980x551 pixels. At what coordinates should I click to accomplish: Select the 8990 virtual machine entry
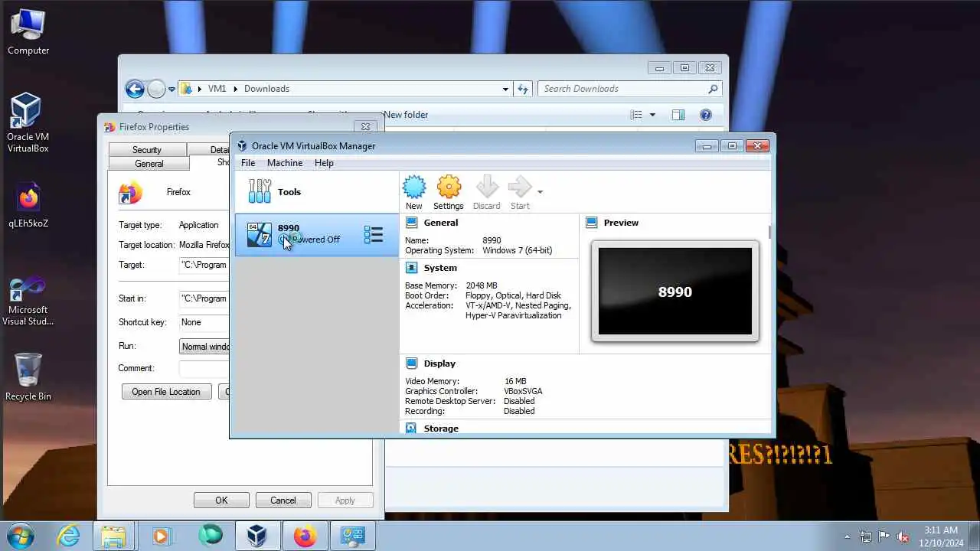tap(317, 234)
